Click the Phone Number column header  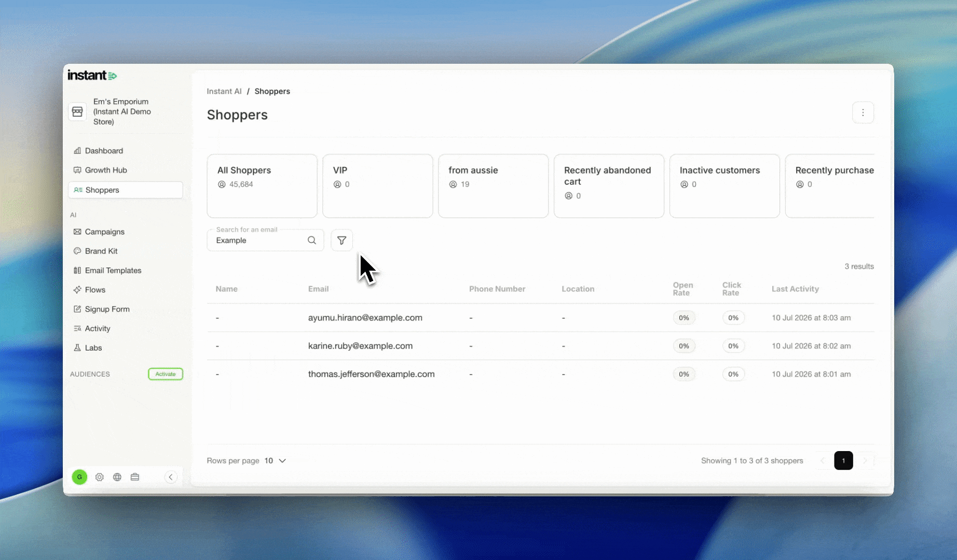pyautogui.click(x=497, y=289)
